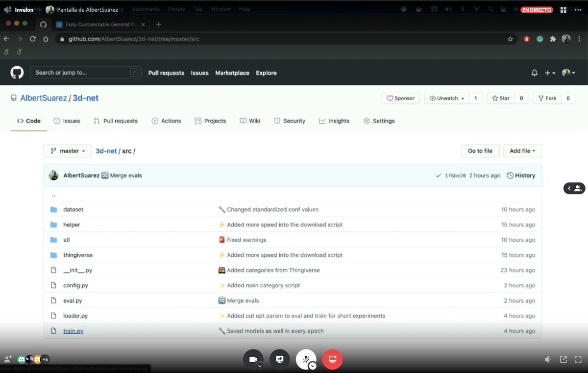Viewport: 588px width, 373px height.
Task: Toggle the camera button in call controls
Action: pos(253,359)
